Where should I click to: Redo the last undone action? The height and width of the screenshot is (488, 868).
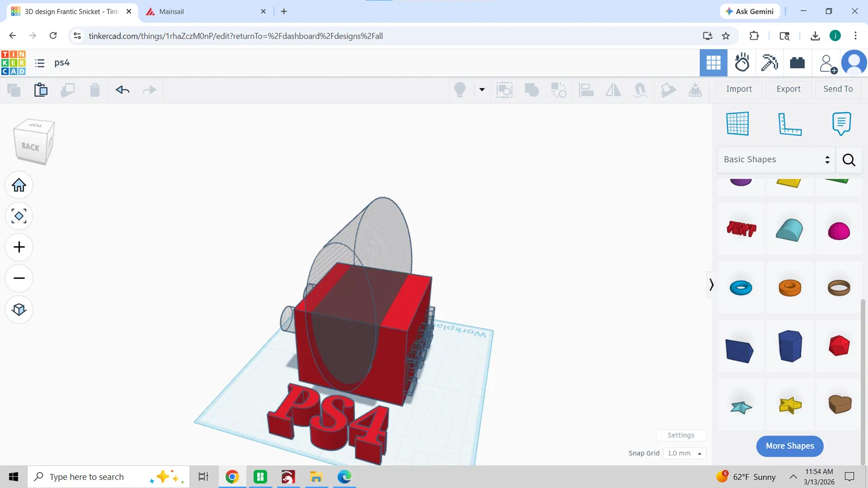coord(149,90)
